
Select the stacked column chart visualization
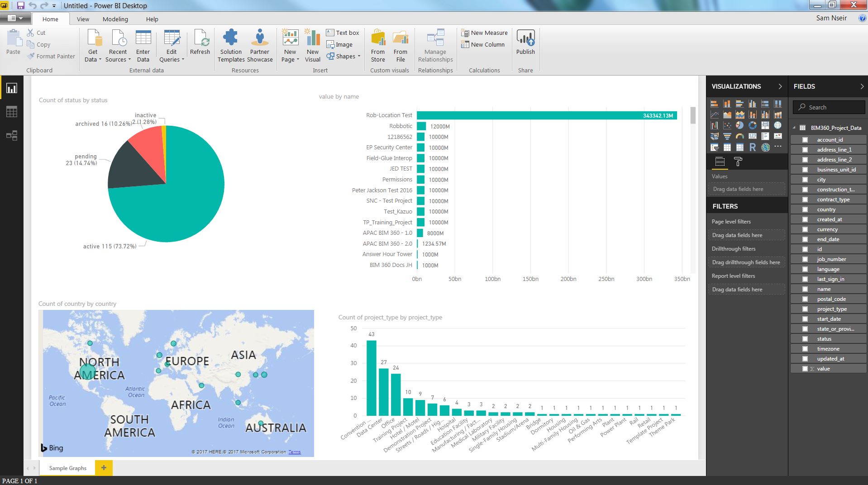(x=727, y=104)
